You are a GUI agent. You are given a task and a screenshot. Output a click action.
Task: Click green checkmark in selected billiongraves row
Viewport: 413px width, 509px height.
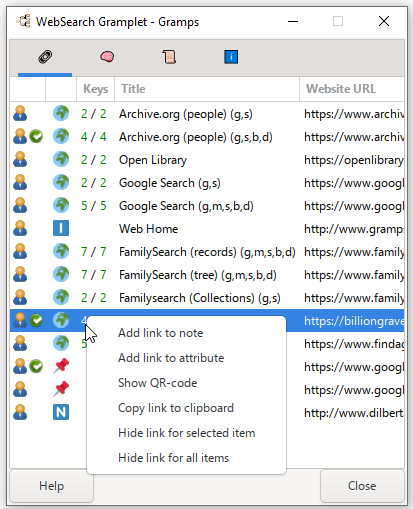coord(36,320)
